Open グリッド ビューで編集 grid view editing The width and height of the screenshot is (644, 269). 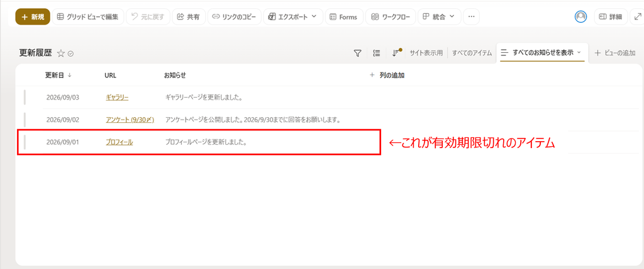[x=88, y=17]
